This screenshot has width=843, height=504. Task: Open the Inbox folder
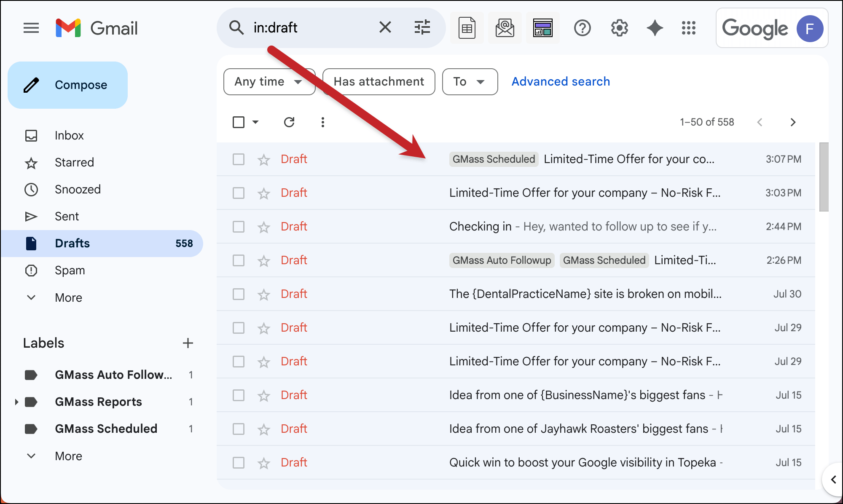pos(69,136)
